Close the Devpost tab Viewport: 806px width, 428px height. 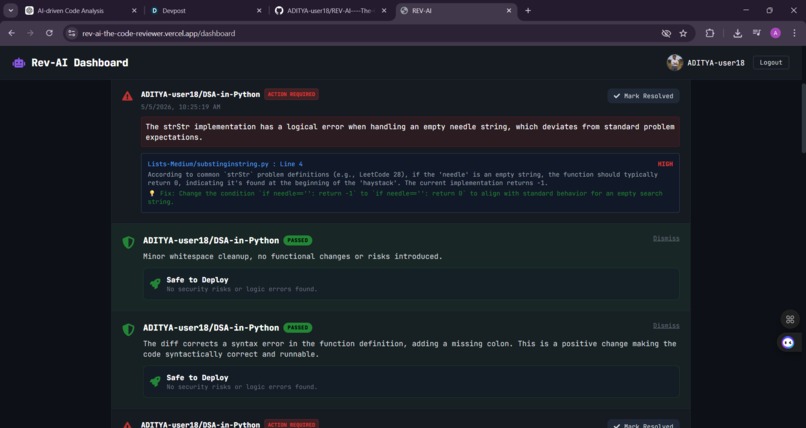[259, 11]
